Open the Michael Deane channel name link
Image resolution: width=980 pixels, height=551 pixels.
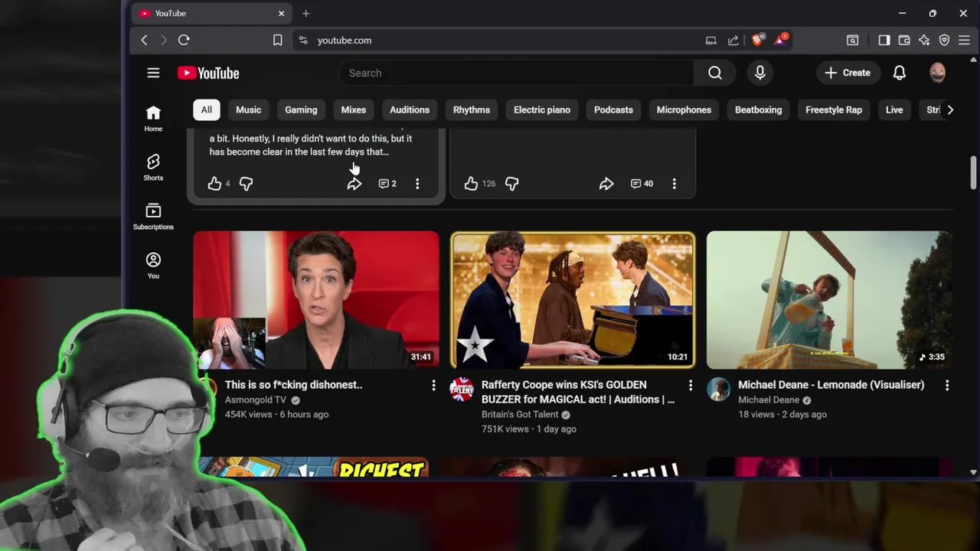pyautogui.click(x=769, y=400)
